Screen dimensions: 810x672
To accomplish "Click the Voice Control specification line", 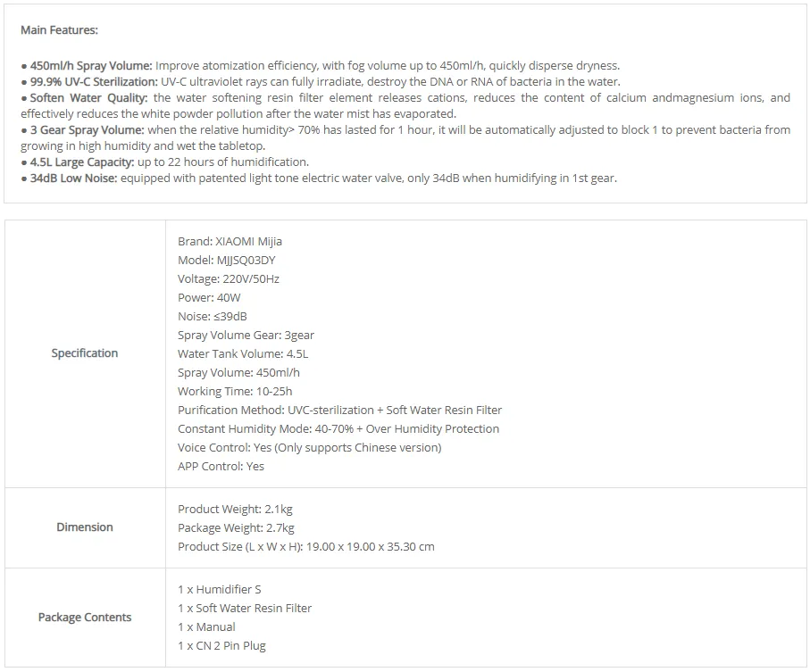I will tap(309, 447).
